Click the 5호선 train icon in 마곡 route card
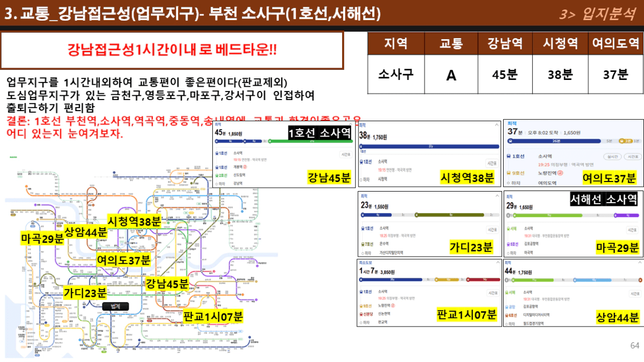 (508, 245)
